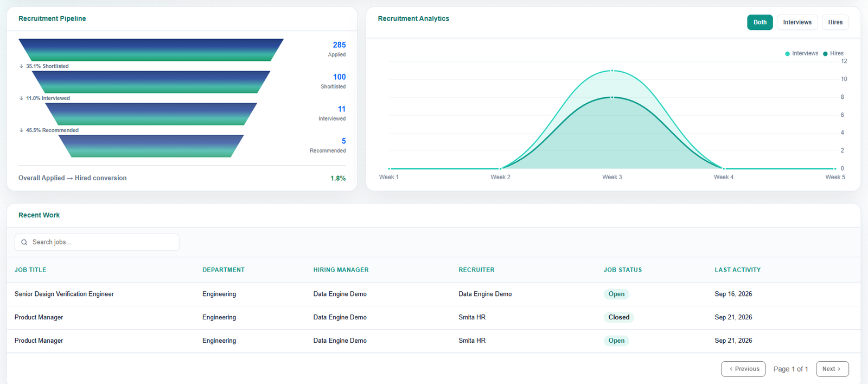
Task: Sort by Hiring Manager column header
Action: click(x=341, y=270)
